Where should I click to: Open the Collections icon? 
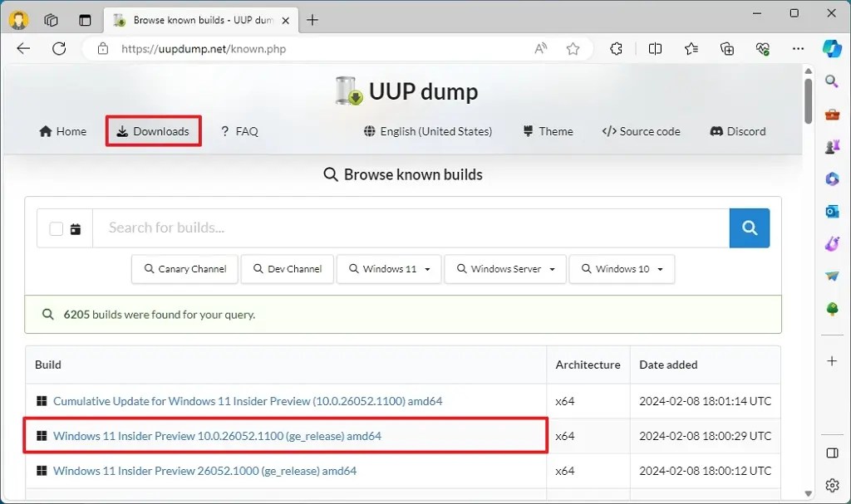coord(726,49)
